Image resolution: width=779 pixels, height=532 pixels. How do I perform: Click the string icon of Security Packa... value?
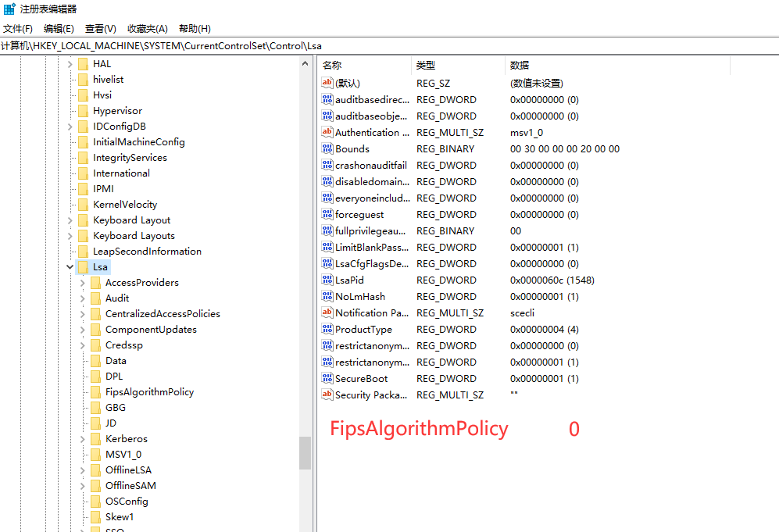pos(327,395)
